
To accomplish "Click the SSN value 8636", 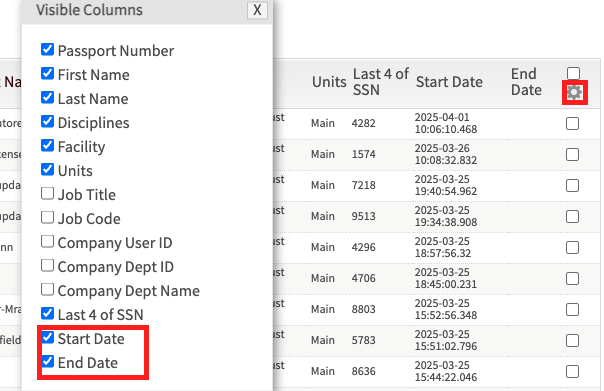I will point(363,371).
